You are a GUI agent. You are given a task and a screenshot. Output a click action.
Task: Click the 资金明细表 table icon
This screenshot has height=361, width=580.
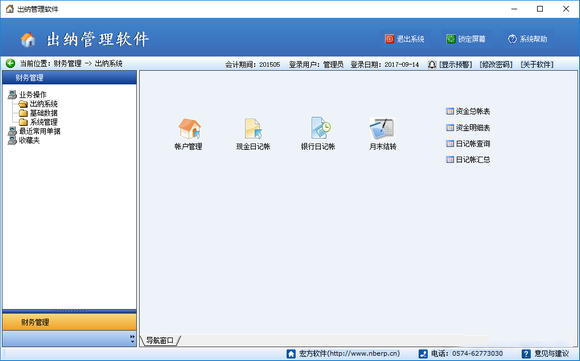450,128
